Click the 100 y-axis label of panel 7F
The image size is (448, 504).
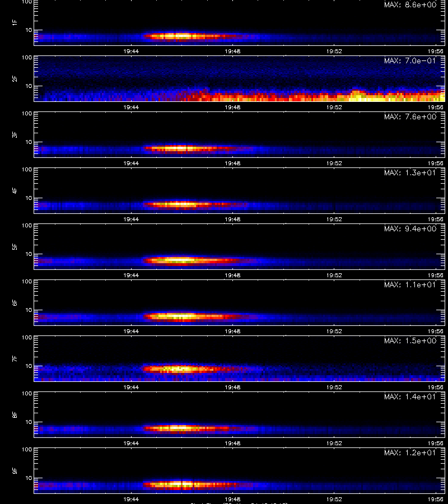coord(27,338)
